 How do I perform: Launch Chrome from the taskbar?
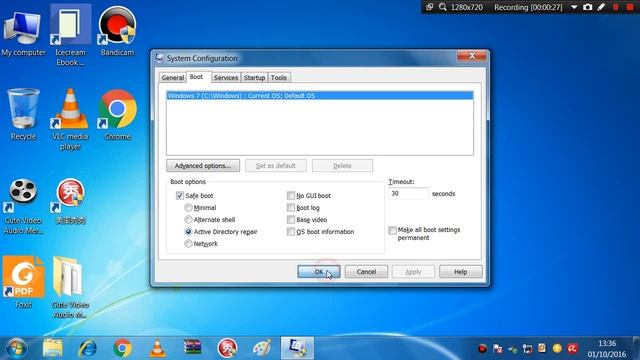(122, 348)
